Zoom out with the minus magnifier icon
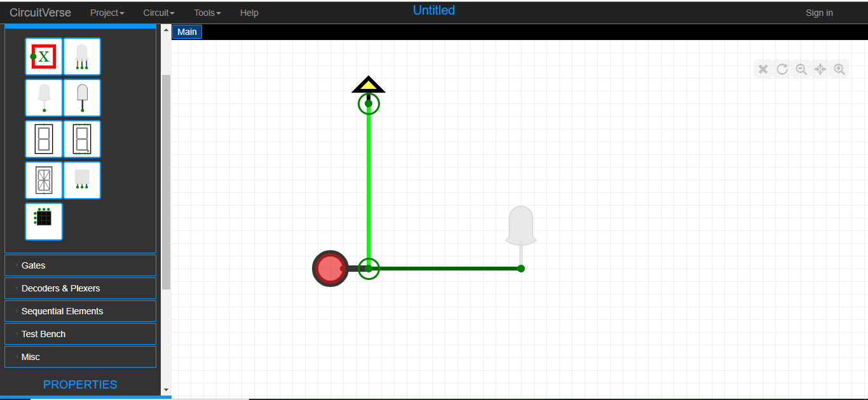 (x=801, y=69)
